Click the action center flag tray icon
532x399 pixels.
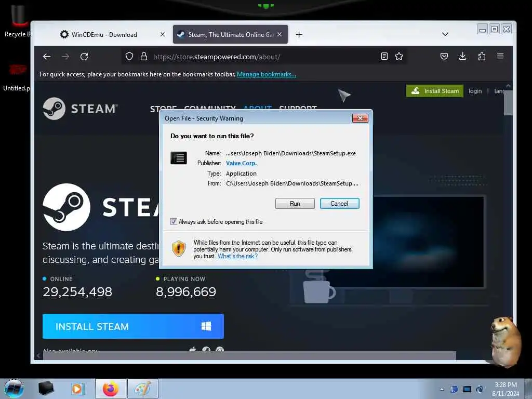(x=454, y=389)
